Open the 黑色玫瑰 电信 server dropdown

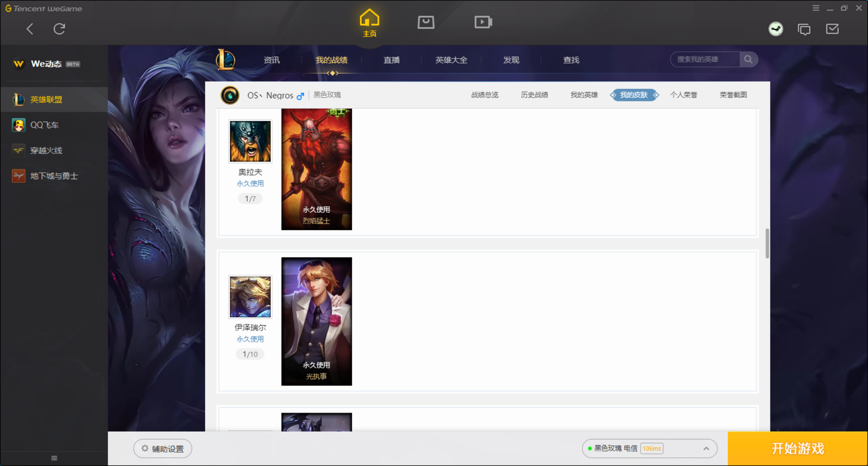(650, 449)
